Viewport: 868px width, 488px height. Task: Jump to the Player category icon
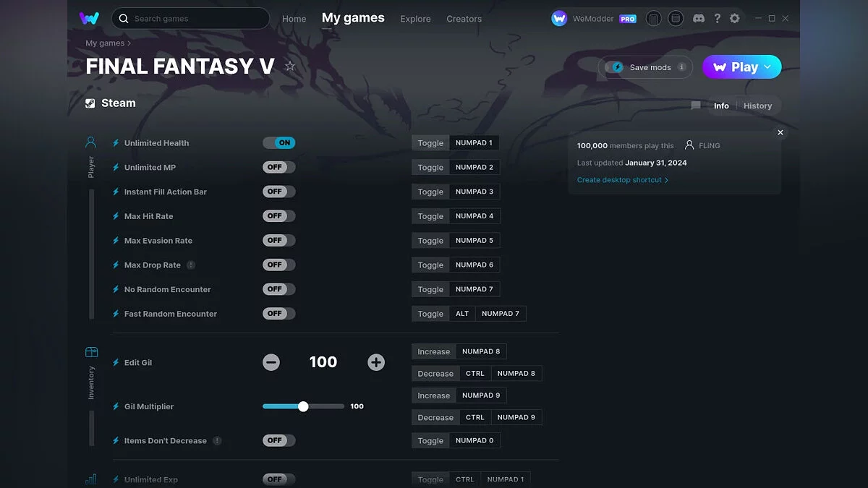click(x=91, y=142)
